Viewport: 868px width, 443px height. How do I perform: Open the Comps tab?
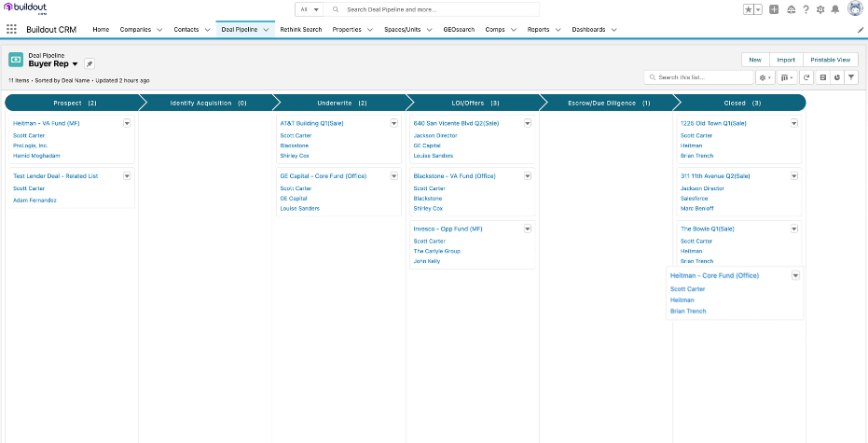click(495, 30)
